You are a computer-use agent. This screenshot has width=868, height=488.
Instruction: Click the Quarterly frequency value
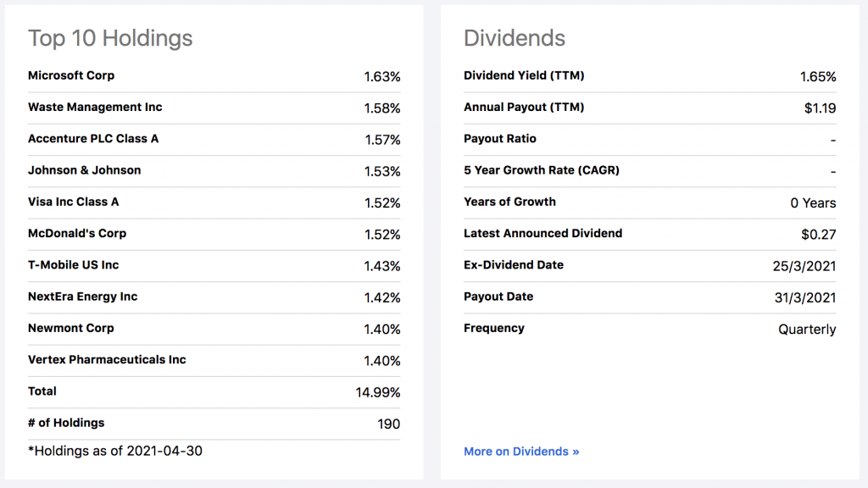click(x=807, y=330)
